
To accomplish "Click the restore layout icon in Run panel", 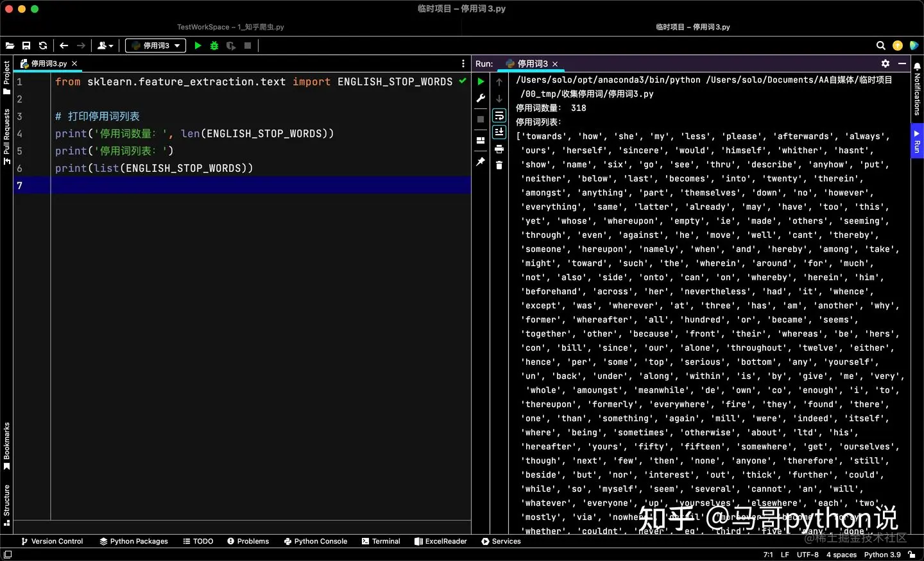I will tap(481, 140).
